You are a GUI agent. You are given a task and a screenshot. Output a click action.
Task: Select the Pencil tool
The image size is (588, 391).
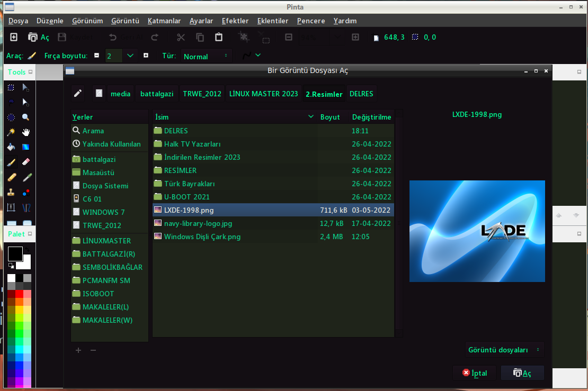coord(11,177)
